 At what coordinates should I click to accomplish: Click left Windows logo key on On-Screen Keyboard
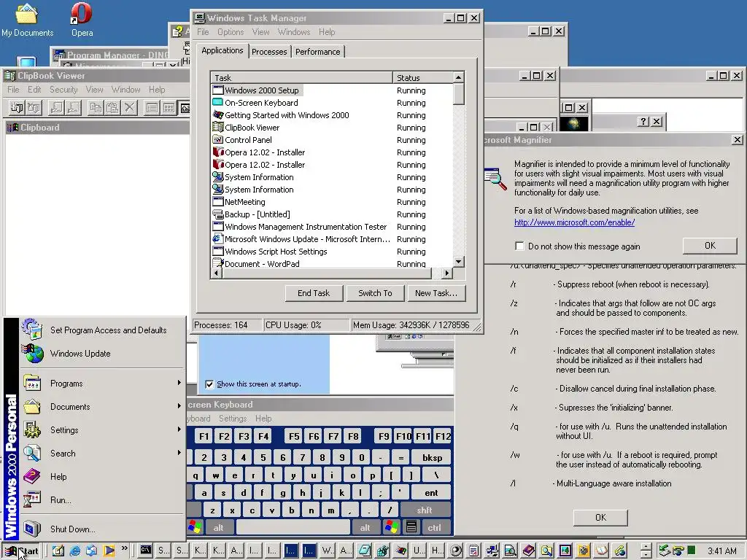pos(195,527)
